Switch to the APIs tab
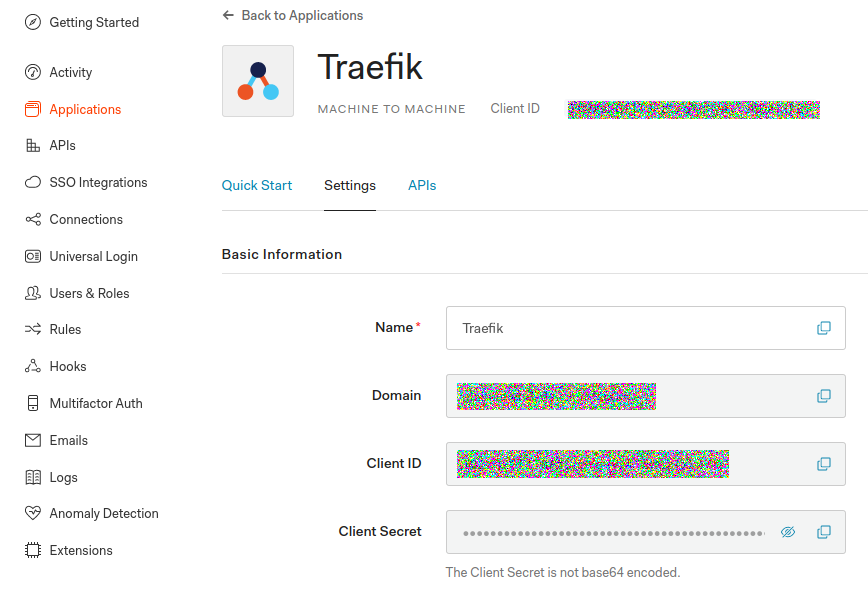The width and height of the screenshot is (868, 591). pyautogui.click(x=422, y=185)
